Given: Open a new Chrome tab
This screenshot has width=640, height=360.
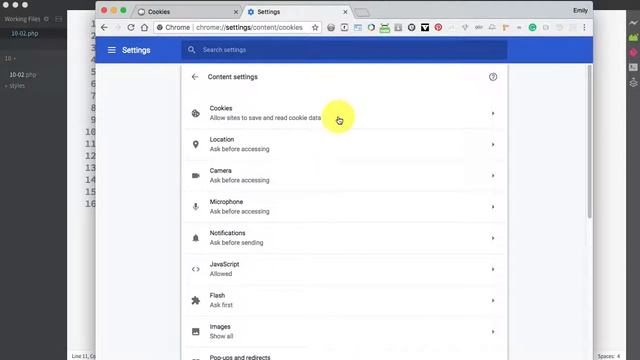Looking at the screenshot, I should [x=362, y=13].
